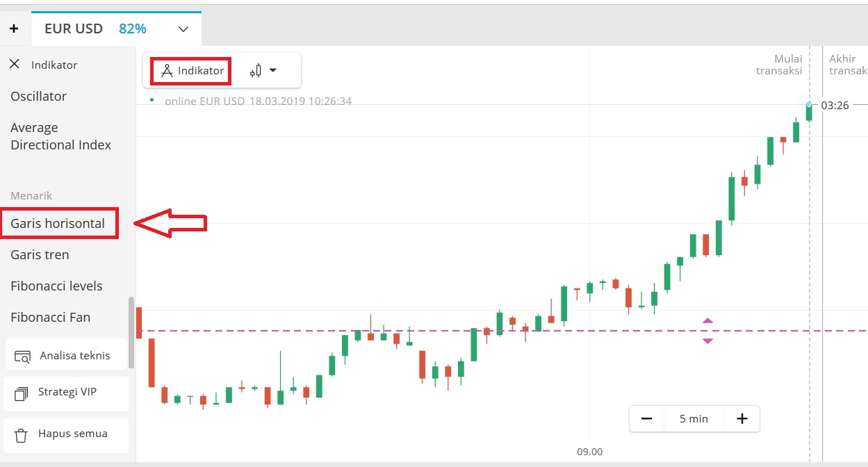
Task: Increase timeframe with the plus stepper
Action: [742, 418]
